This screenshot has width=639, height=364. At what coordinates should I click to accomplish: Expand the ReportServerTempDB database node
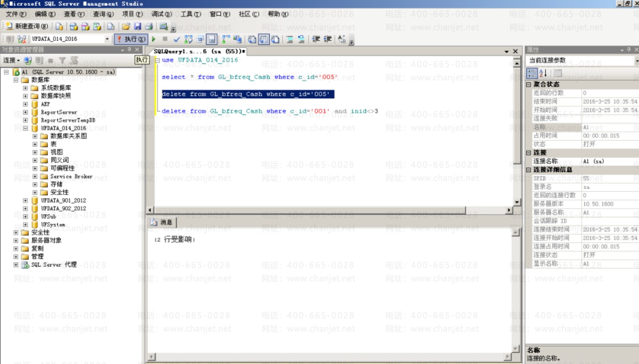point(26,120)
